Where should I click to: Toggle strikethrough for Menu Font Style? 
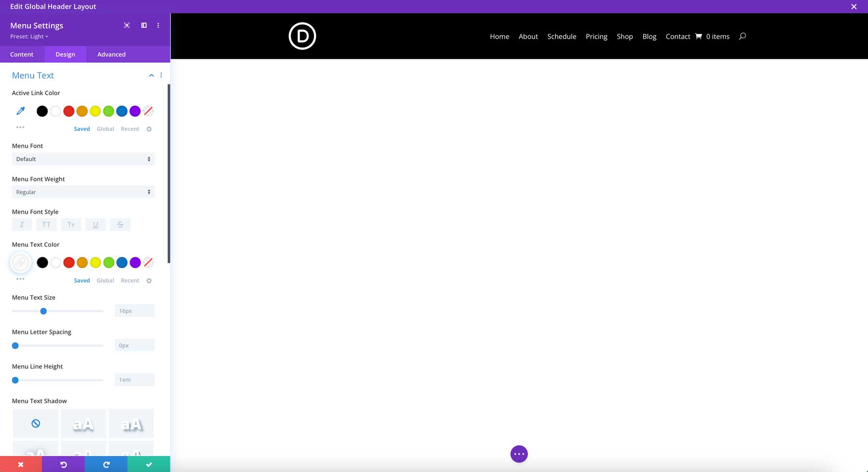click(x=120, y=224)
